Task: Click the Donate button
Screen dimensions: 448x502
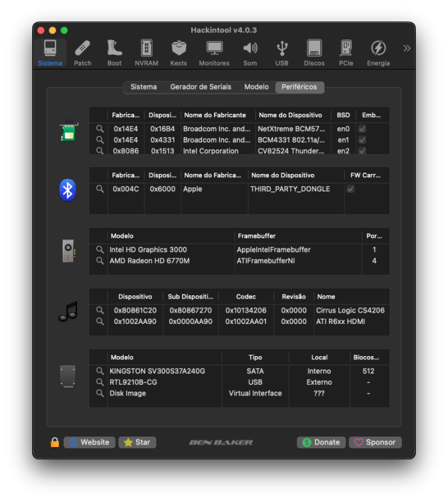Action: coord(321,442)
